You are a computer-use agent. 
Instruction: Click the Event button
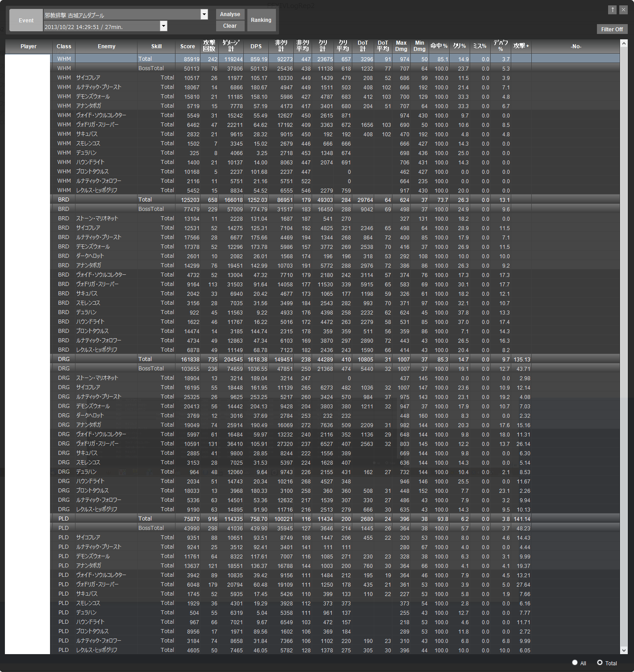tap(26, 21)
